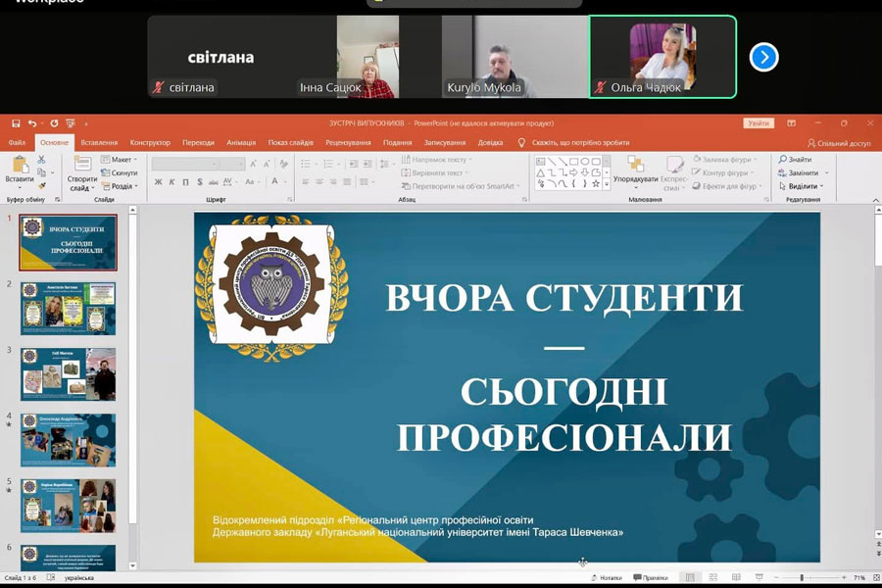This screenshot has width=882, height=588.
Task: Select slide 3 thumbnail in the slide panel
Action: pyautogui.click(x=68, y=373)
